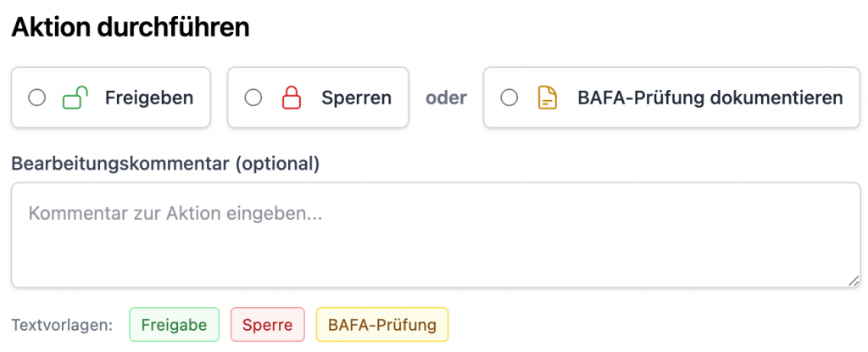Select the BAFA-Prüfung dokumentieren radio button
The width and height of the screenshot is (868, 352).
point(509,98)
